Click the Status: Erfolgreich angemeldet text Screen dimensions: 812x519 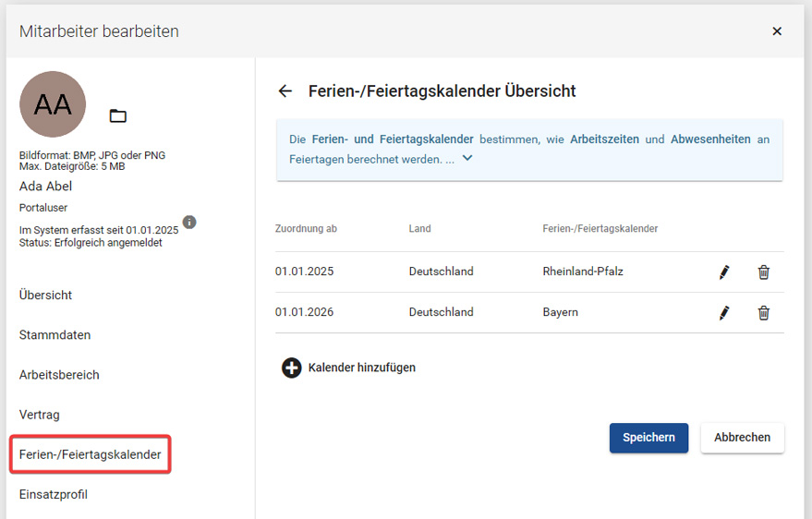pyautogui.click(x=91, y=243)
